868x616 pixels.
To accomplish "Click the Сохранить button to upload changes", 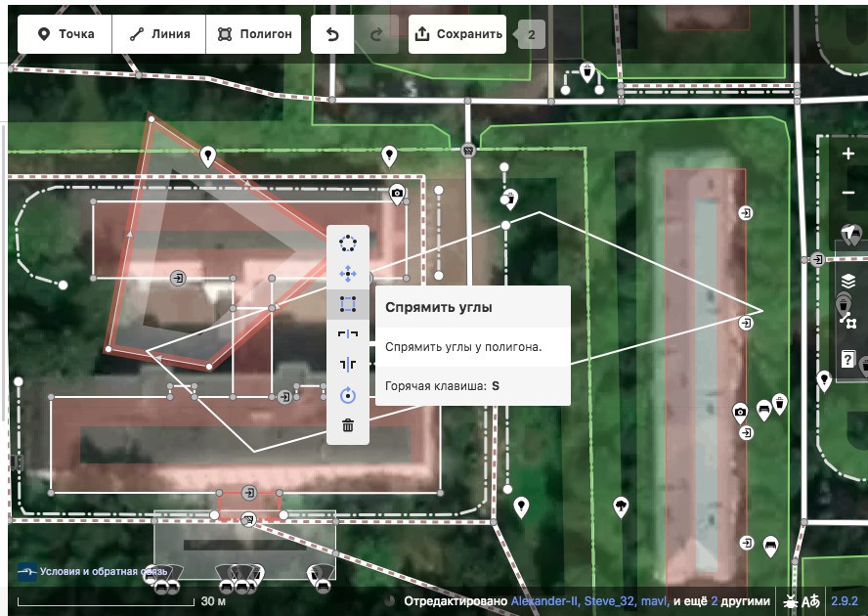I will tap(457, 34).
